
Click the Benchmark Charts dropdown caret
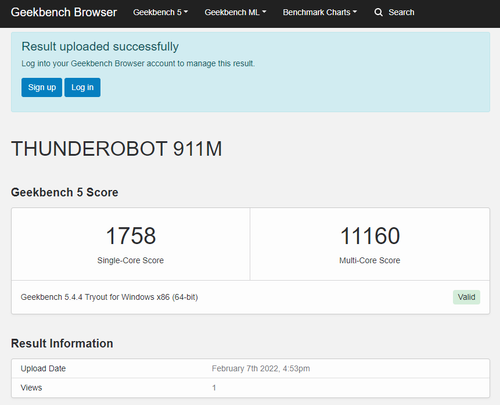pyautogui.click(x=355, y=12)
